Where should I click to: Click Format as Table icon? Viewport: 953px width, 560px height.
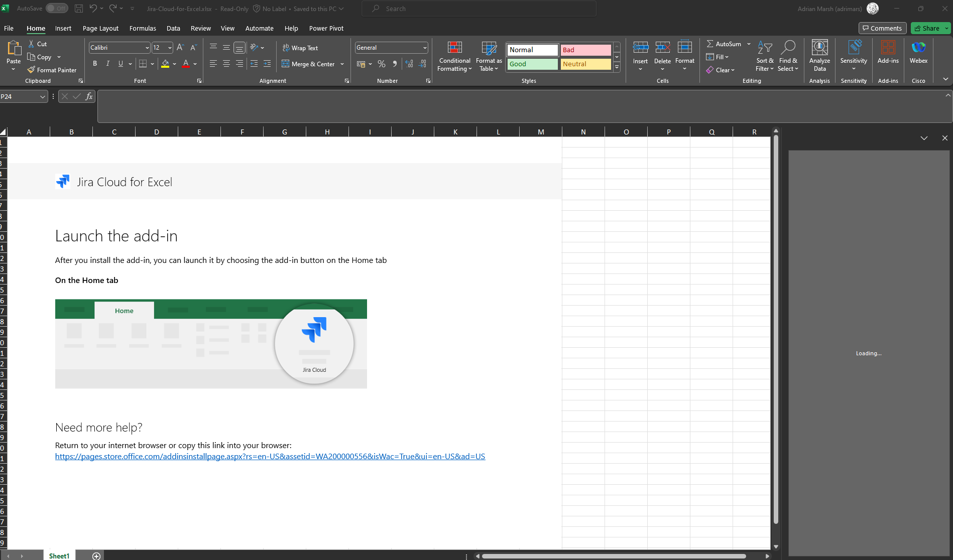[x=489, y=48]
